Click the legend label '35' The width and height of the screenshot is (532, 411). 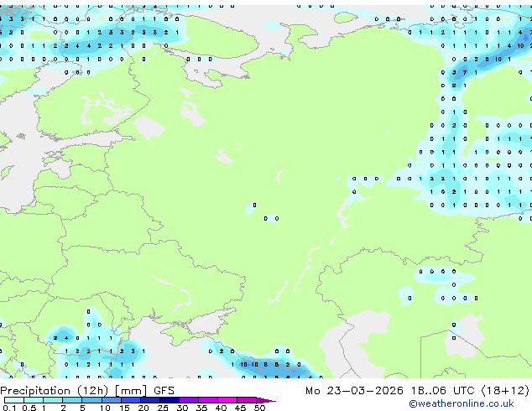(201, 408)
